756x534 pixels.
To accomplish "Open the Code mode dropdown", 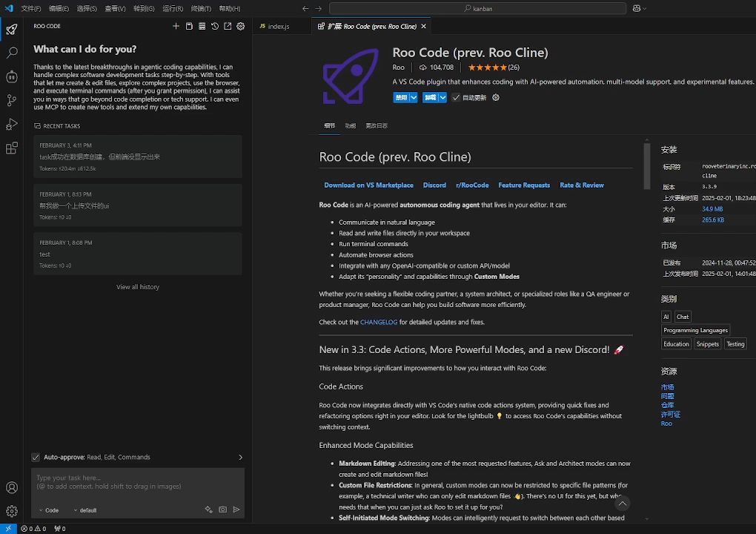I will 49,510.
